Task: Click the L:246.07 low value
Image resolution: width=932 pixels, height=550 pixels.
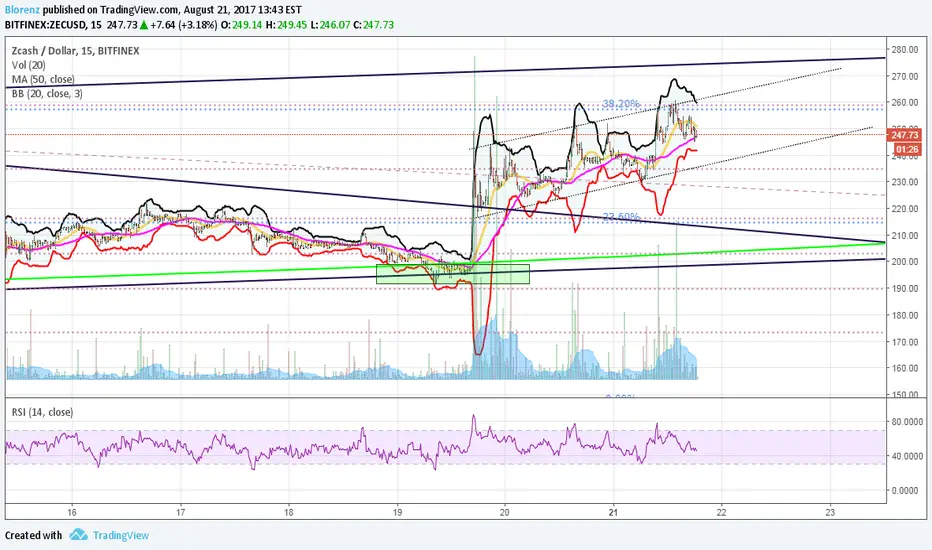Action: [x=330, y=25]
